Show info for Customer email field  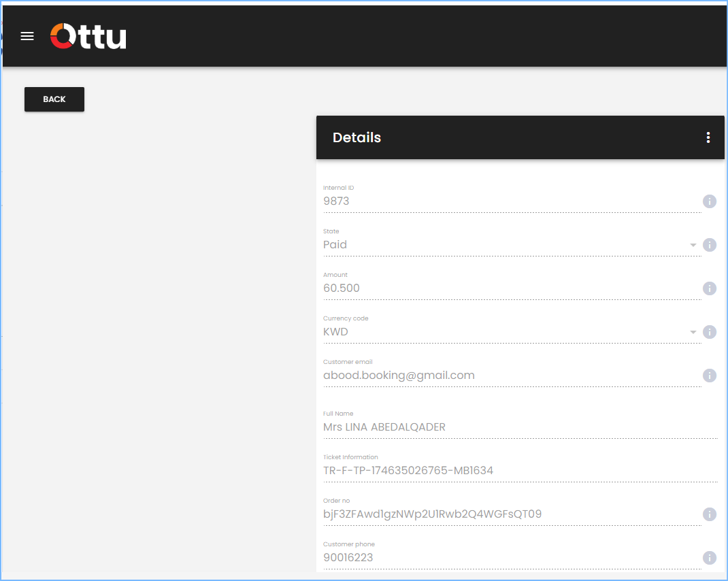pos(709,376)
